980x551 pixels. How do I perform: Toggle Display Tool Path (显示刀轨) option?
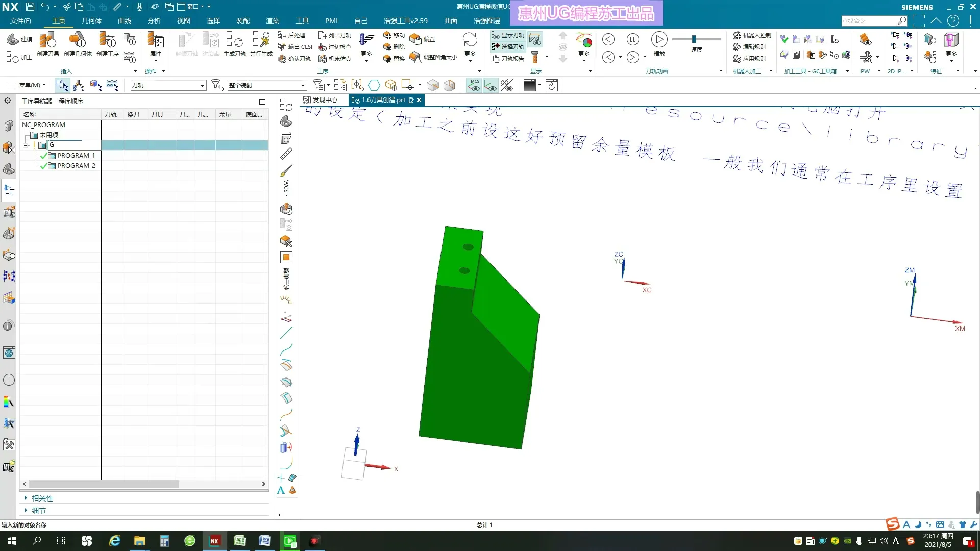tap(508, 35)
